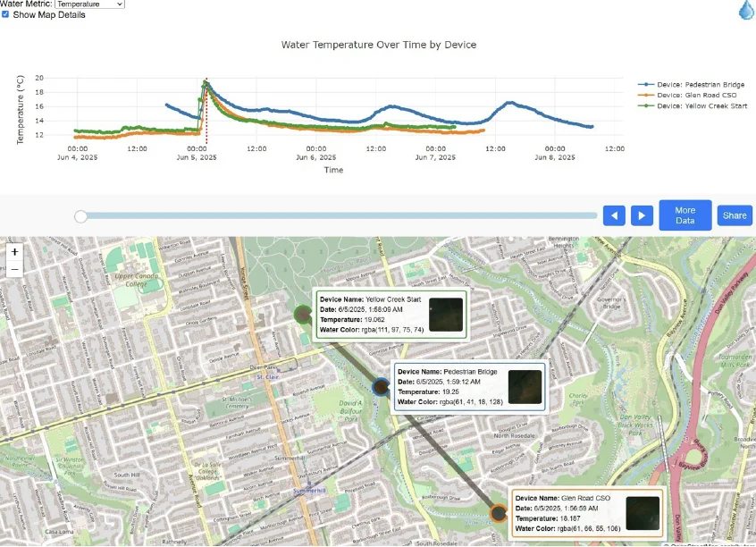Image resolution: width=756 pixels, height=547 pixels.
Task: Select Pedestrian Bridge map marker
Action: point(381,387)
